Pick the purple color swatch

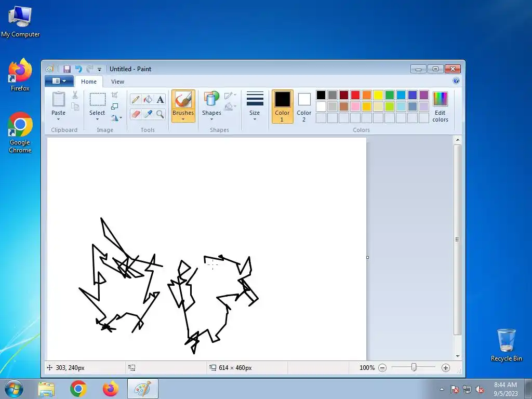424,95
